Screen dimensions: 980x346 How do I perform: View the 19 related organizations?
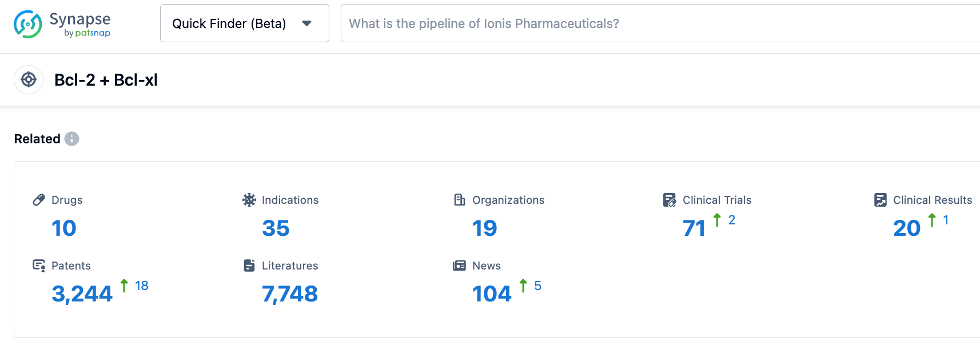click(x=485, y=228)
